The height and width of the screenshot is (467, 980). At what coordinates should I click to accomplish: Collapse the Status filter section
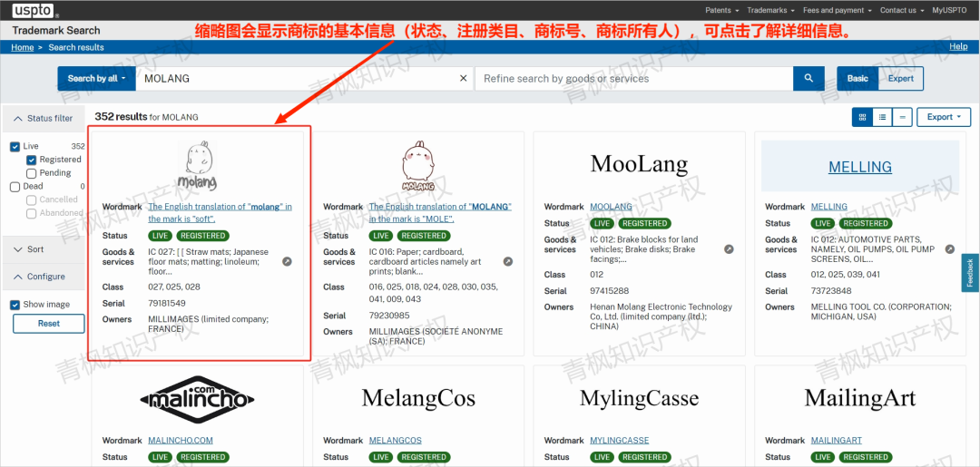pos(44,119)
